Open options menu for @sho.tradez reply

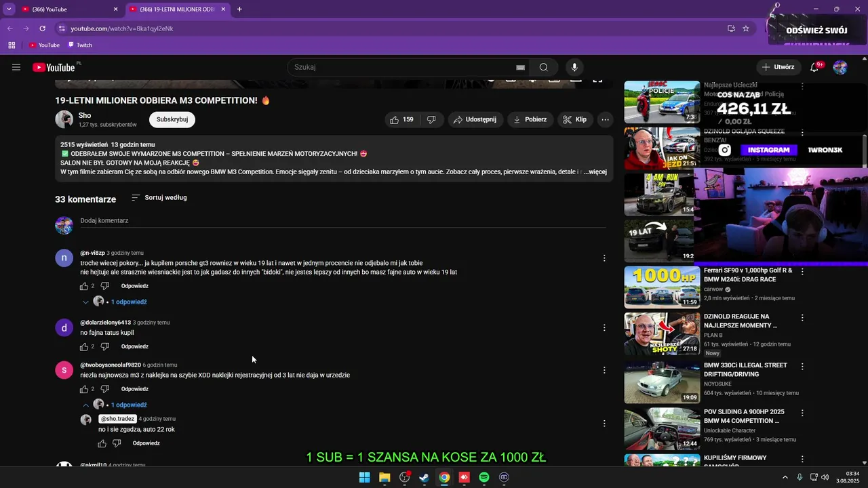(604, 424)
